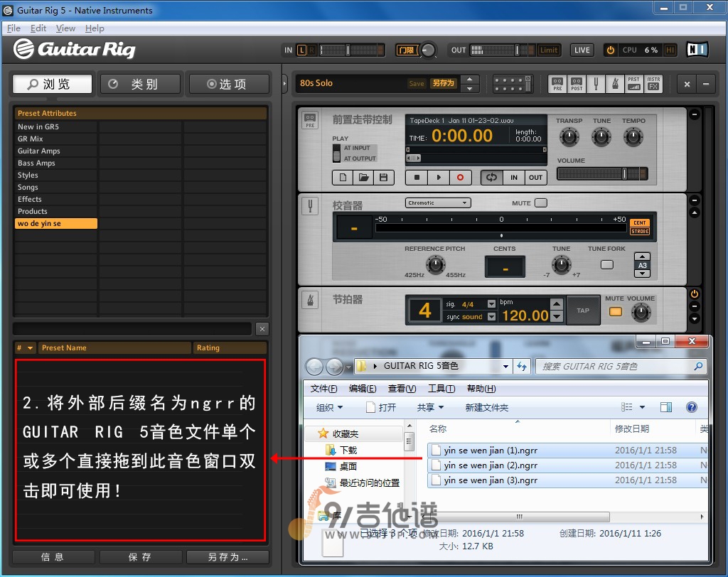
Task: Open an audio file in the tape deck
Action: point(363,178)
